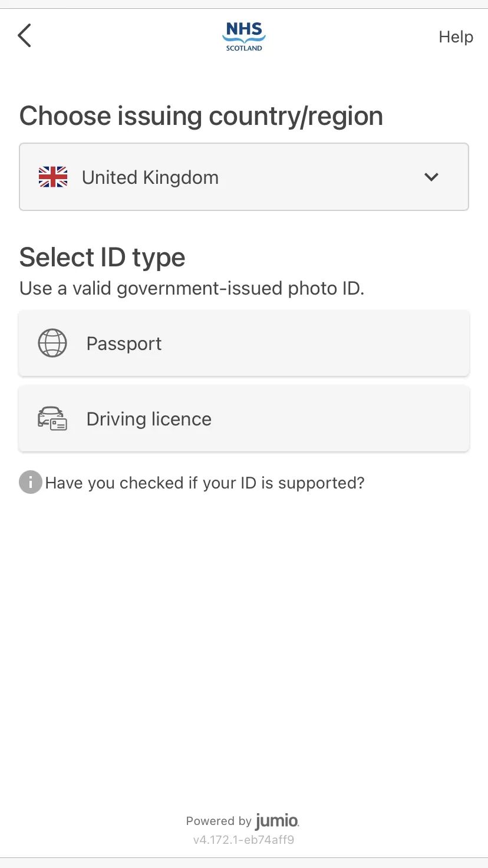Expand the country dropdown chevron
The image size is (488, 868).
431,177
